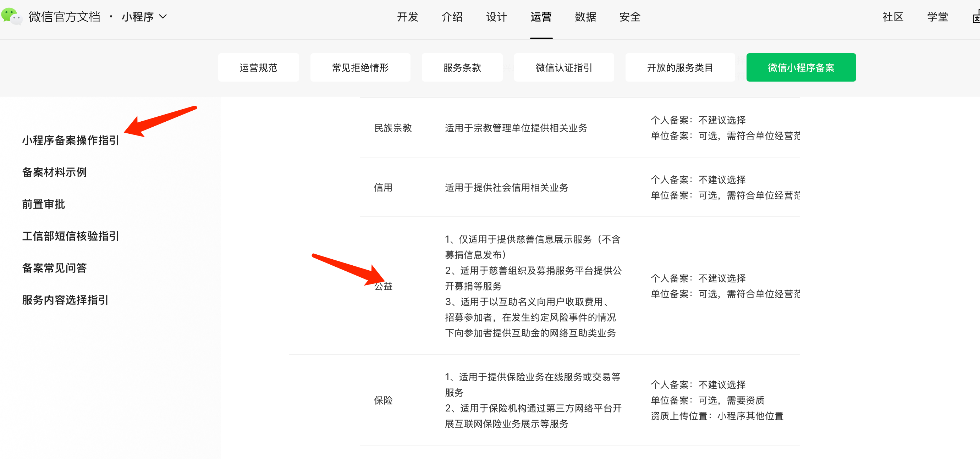The image size is (980, 459).
Task: Open 小程序备案操作指引 in sidebar
Action: pos(71,140)
